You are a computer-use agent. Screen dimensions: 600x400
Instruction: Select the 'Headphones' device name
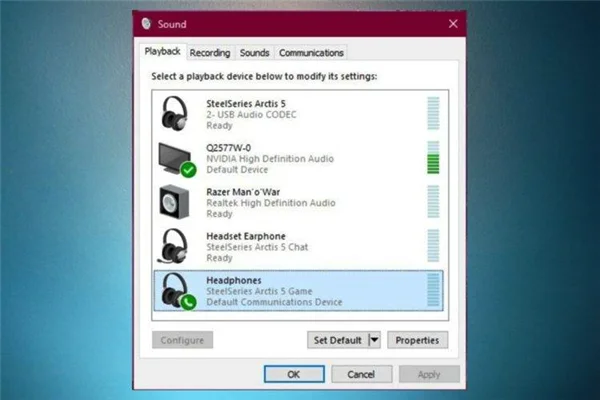233,280
